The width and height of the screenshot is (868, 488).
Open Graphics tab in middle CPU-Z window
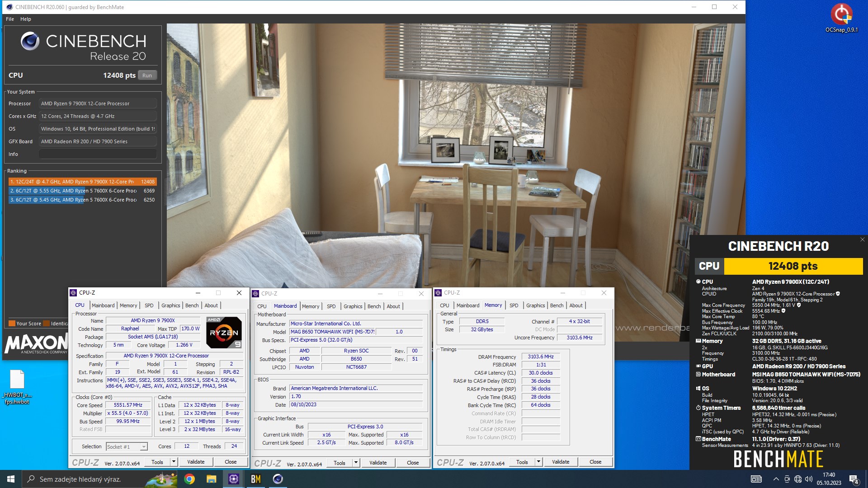pyautogui.click(x=353, y=306)
